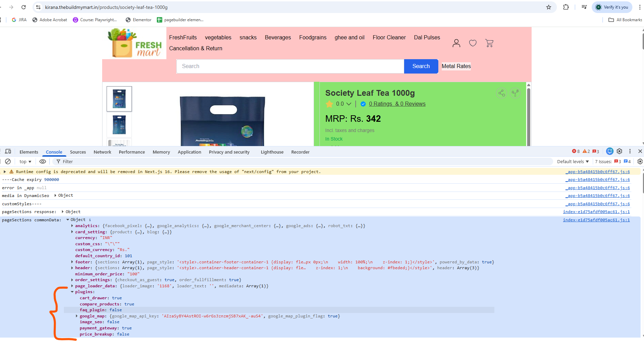
Task: Click the share icon beside the product title
Action: pyautogui.click(x=502, y=93)
